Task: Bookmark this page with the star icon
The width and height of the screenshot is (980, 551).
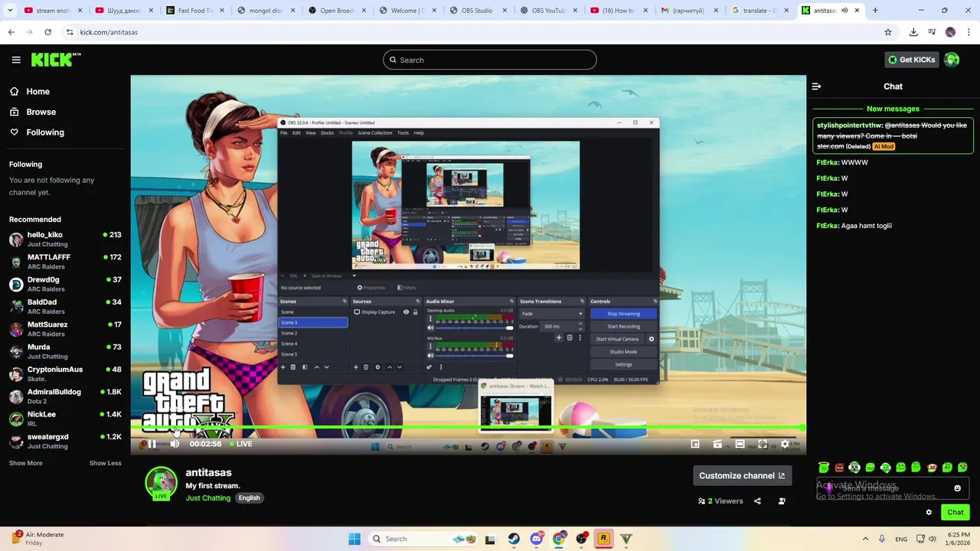Action: pyautogui.click(x=888, y=32)
